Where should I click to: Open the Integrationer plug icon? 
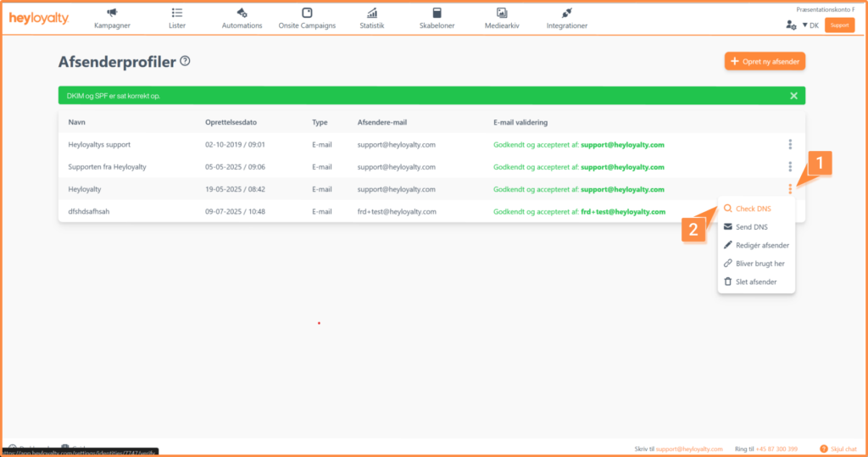pos(566,14)
